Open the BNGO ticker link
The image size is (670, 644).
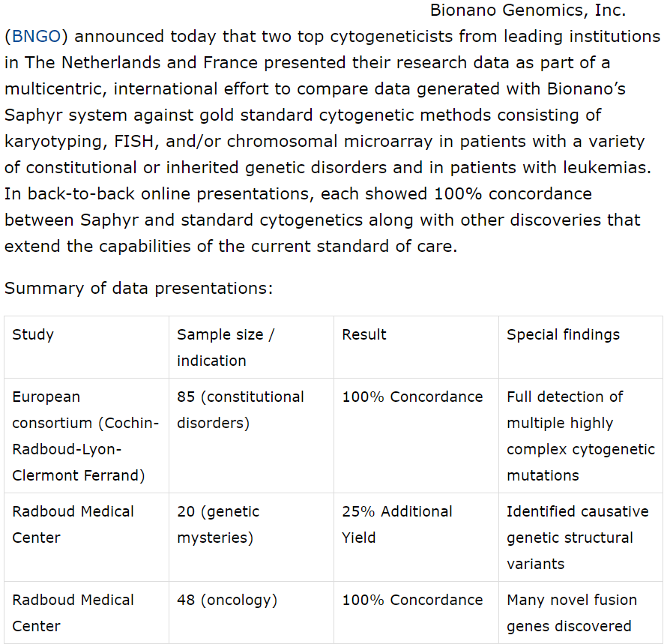point(36,37)
